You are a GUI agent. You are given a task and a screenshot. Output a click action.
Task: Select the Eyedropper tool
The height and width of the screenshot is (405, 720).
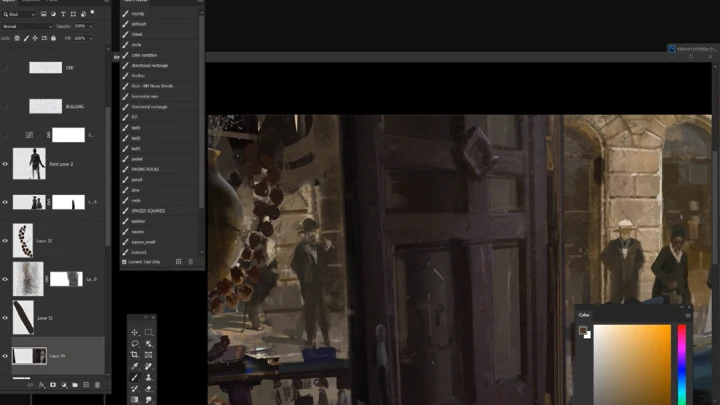tap(135, 366)
